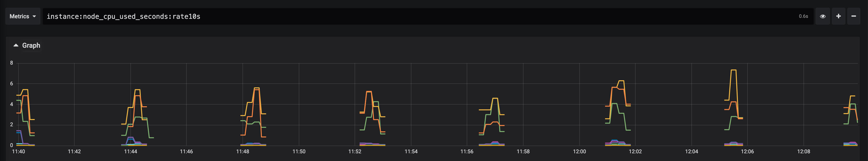Click the 12:02 time axis label
Viewport: 868px width, 161px height.
pos(635,152)
